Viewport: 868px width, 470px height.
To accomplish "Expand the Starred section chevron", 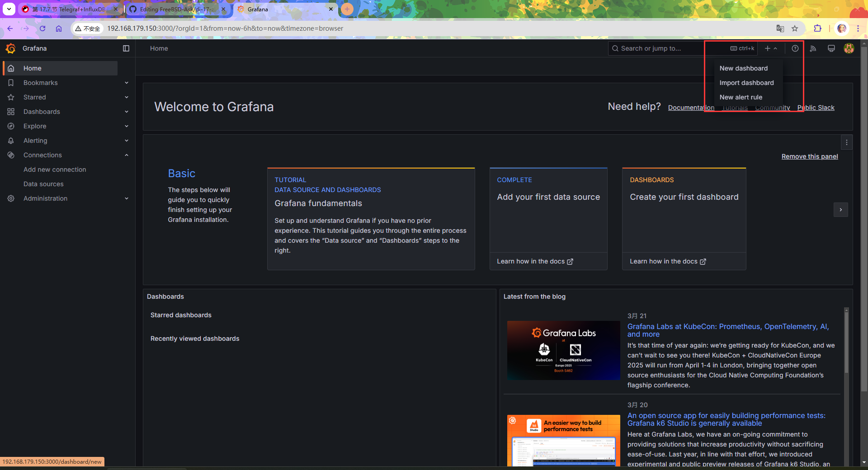I will (127, 97).
